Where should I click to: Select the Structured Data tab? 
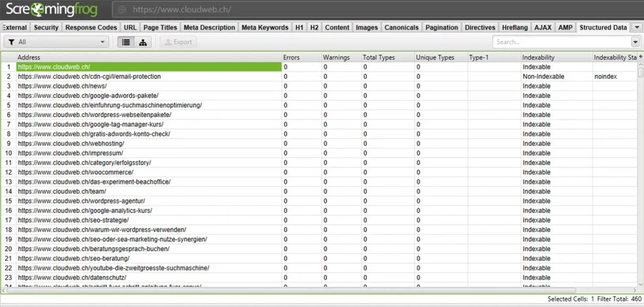(x=603, y=28)
